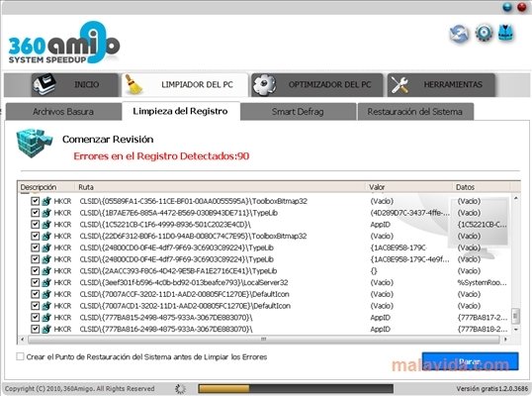Click registry icon in 2AACC393 TypeLib row
The height and width of the screenshot is (396, 532).
click(46, 271)
